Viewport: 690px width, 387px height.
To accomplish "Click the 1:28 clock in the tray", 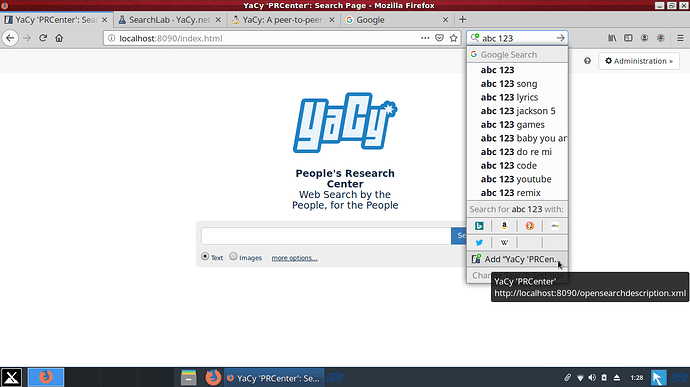I will click(x=636, y=378).
